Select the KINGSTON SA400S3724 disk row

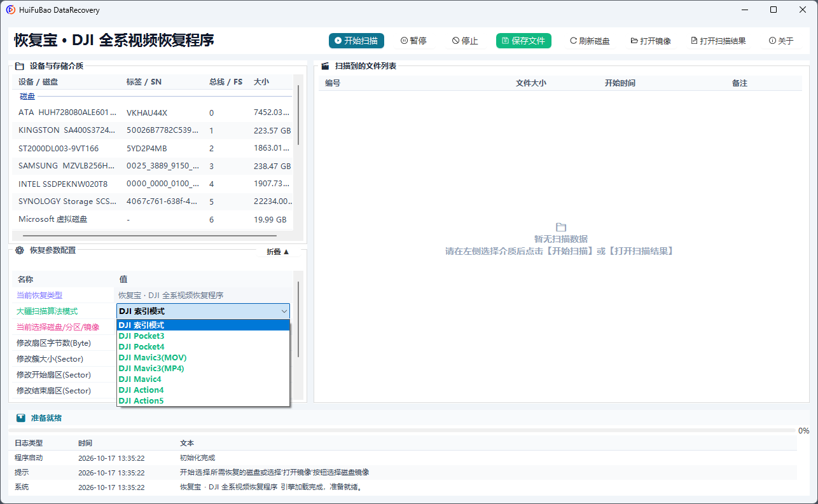[153, 130]
